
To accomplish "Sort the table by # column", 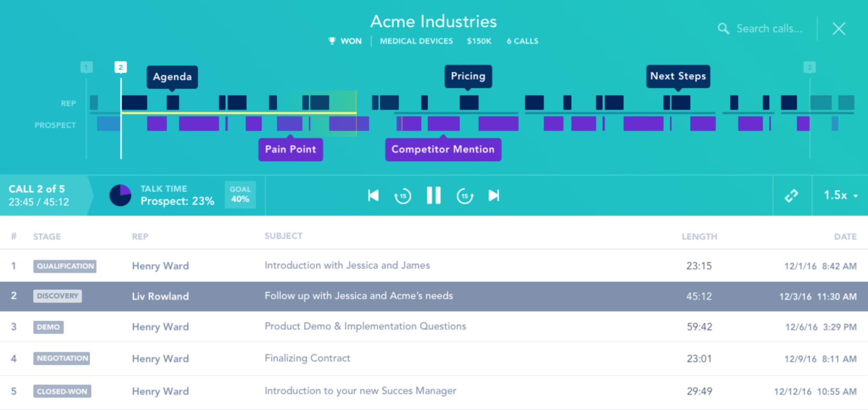I will 14,236.
